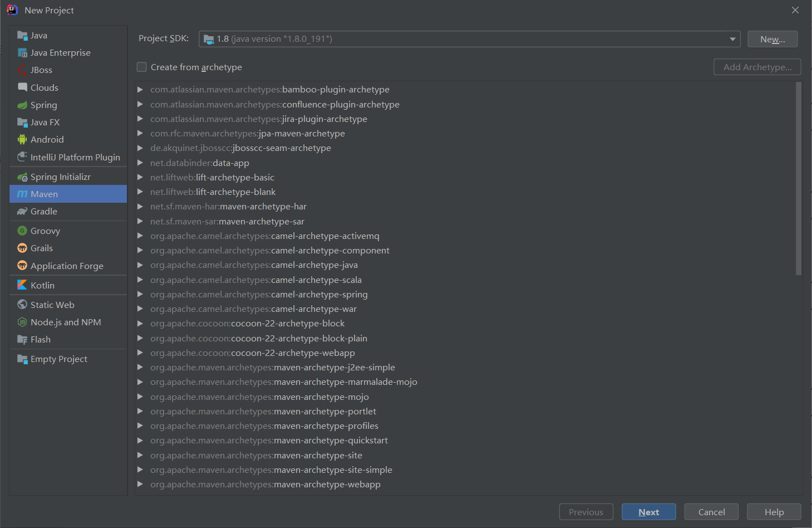The height and width of the screenshot is (528, 812).
Task: Enable Create from archetype checkbox
Action: tap(142, 67)
